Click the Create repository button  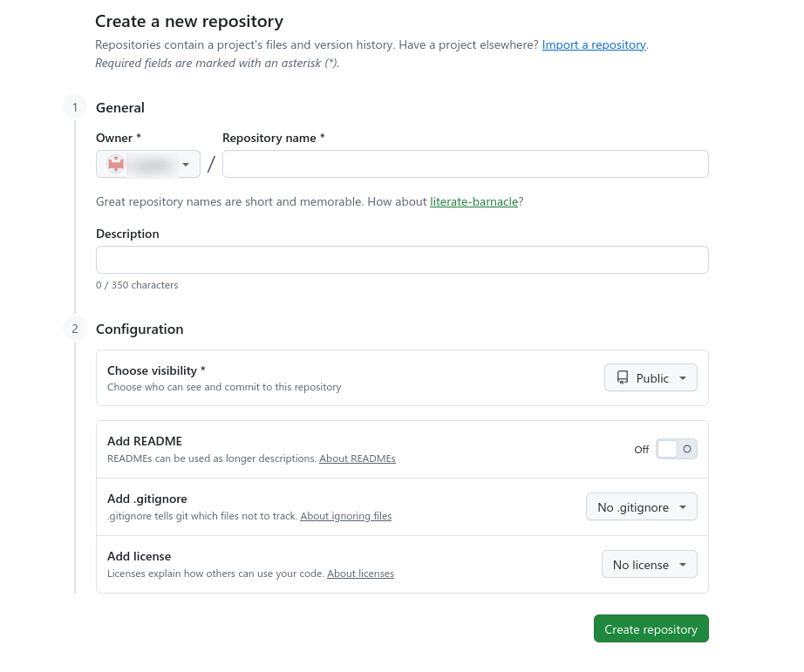tap(651, 629)
